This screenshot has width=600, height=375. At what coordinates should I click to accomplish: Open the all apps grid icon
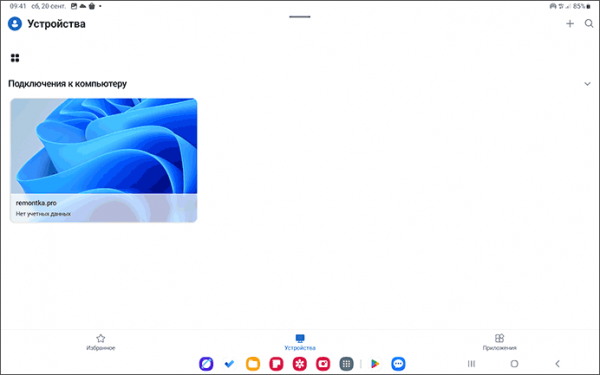[346, 364]
